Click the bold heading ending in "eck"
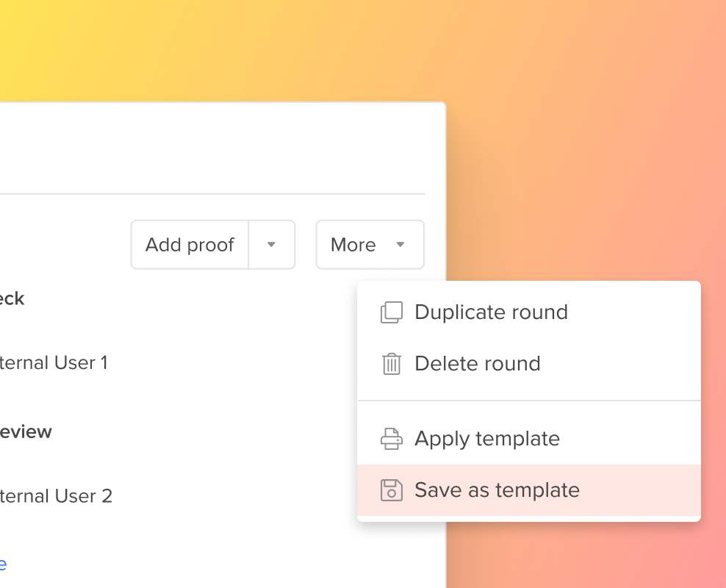The image size is (726, 588). coord(12,298)
